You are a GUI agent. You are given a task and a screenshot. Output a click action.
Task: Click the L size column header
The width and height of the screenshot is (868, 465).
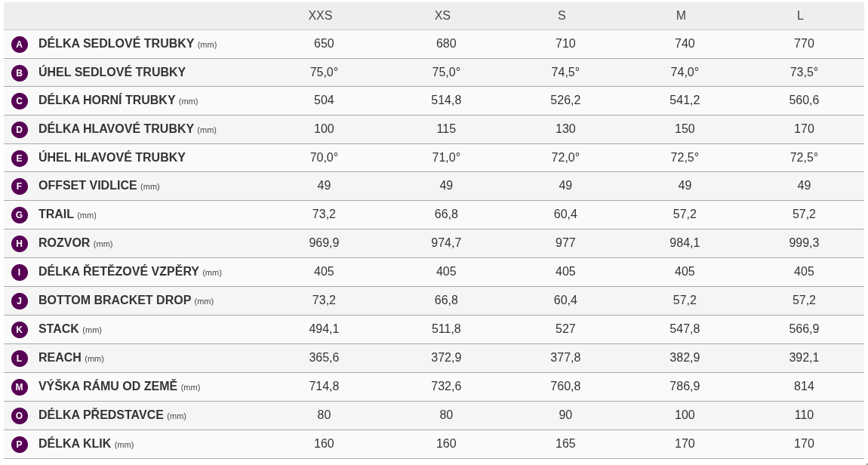[800, 16]
